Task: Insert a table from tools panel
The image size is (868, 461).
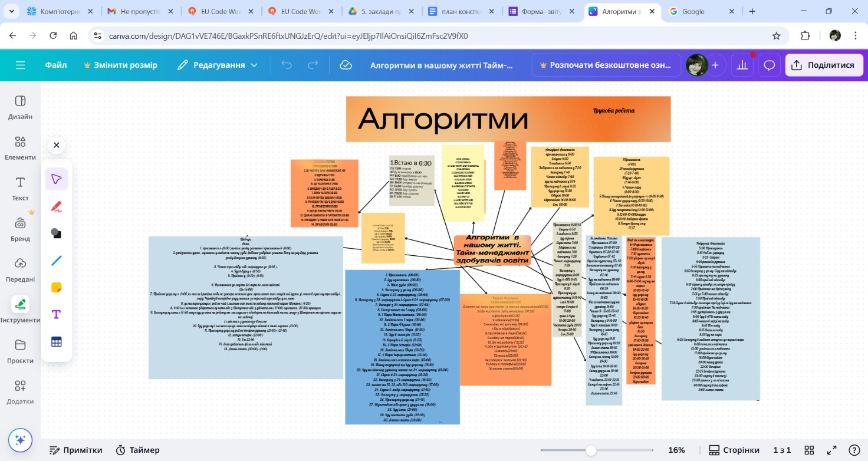Action: [x=57, y=342]
